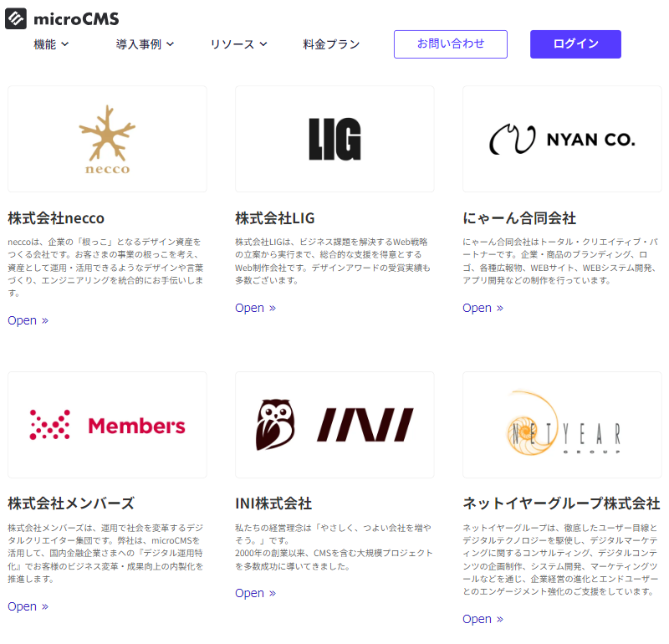This screenshot has height=644, width=669.
Task: Open the Members logo thumbnail
Action: [107, 425]
